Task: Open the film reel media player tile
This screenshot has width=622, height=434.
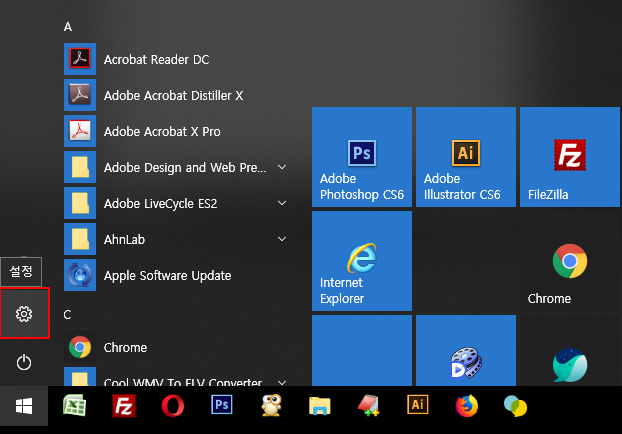Action: [466, 350]
